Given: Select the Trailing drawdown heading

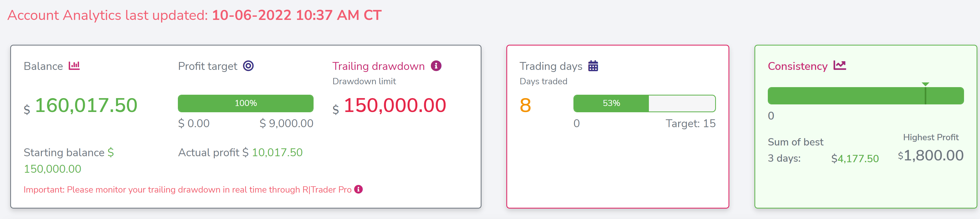Looking at the screenshot, I should 379,66.
